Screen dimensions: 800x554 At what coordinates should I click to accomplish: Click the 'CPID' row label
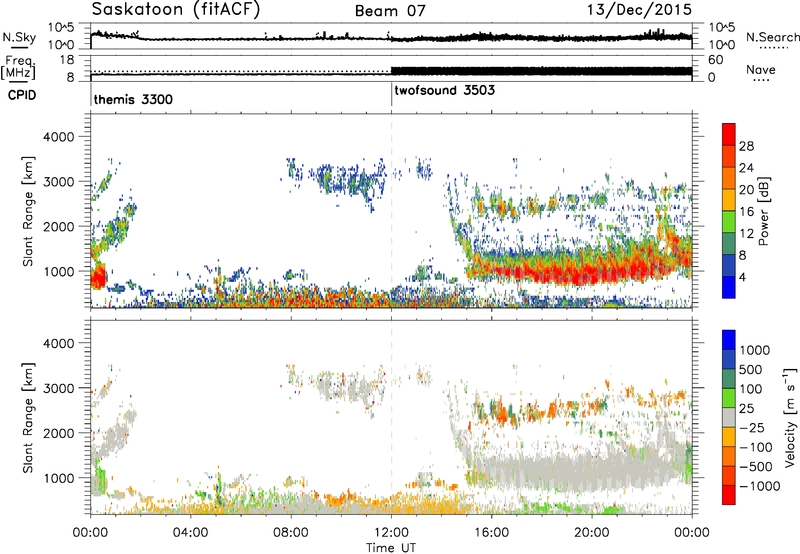(22, 95)
